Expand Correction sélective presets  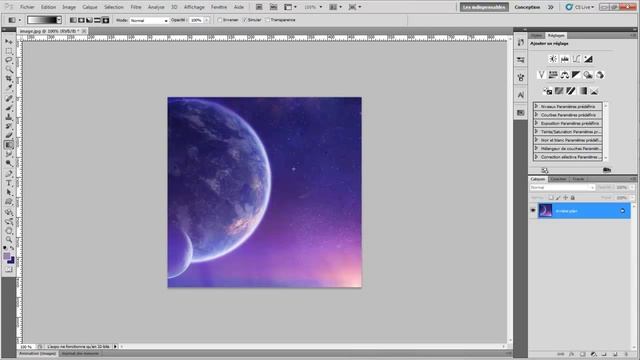click(x=536, y=157)
